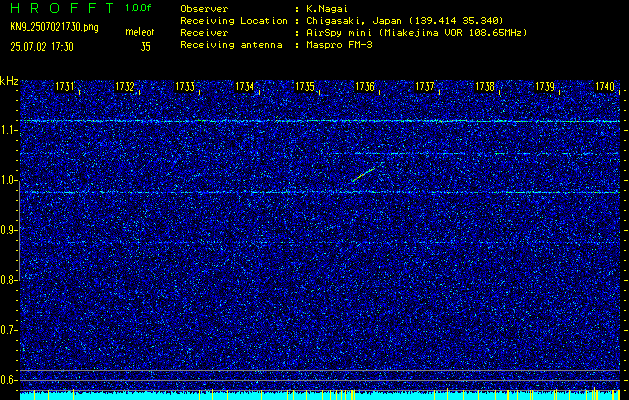Click the 0.7 frequency axis label
The width and height of the screenshot is (629, 400).
click(8, 330)
